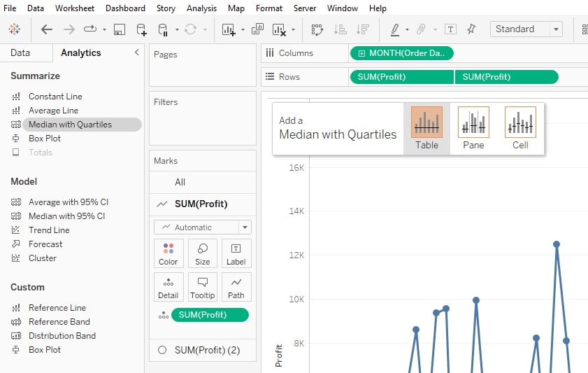Click the Fix Axes pin icon
The image size is (588, 373).
pos(471,29)
